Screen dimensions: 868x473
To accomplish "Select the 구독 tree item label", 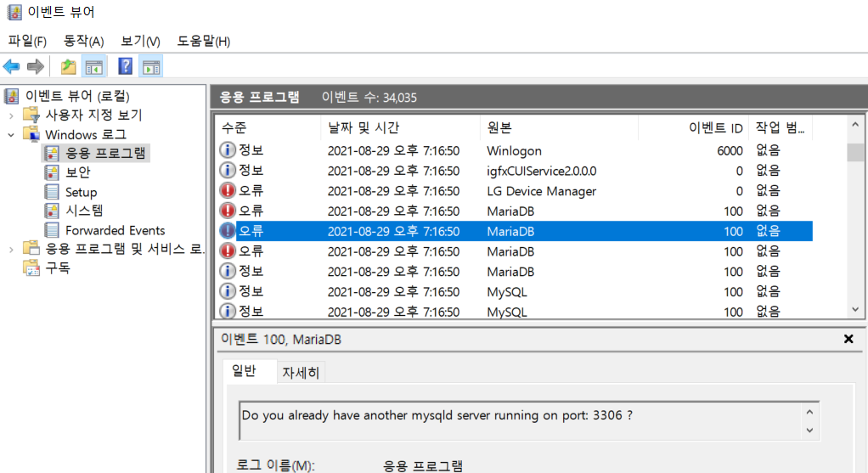I will [x=58, y=268].
